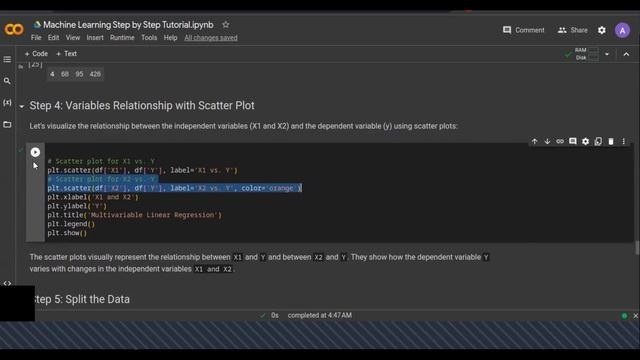
Task: Open the Tools menu
Action: pyautogui.click(x=149, y=38)
